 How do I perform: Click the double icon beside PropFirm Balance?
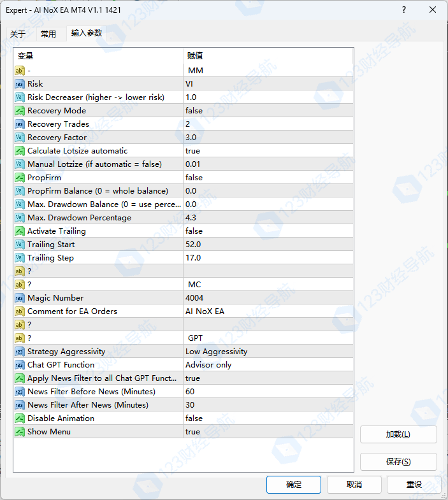pyautogui.click(x=20, y=191)
